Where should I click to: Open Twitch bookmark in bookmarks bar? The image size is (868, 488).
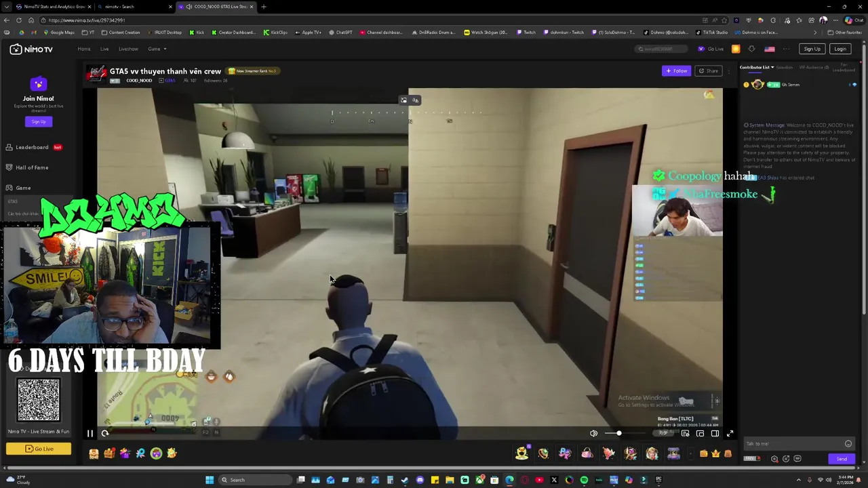pyautogui.click(x=526, y=33)
